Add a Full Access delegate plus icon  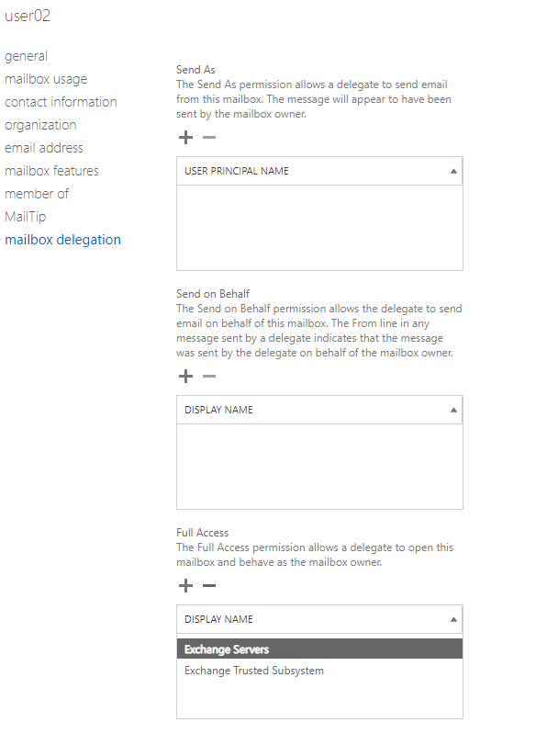185,586
